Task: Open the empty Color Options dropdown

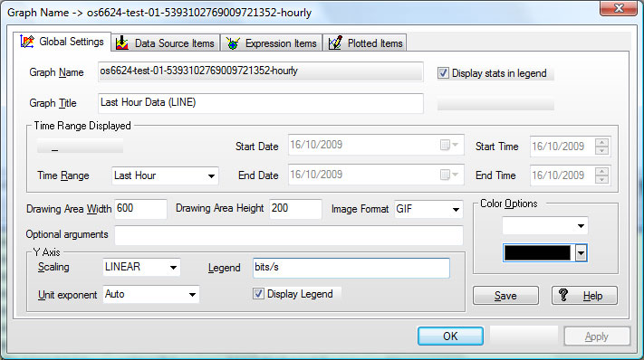Action: [x=545, y=225]
